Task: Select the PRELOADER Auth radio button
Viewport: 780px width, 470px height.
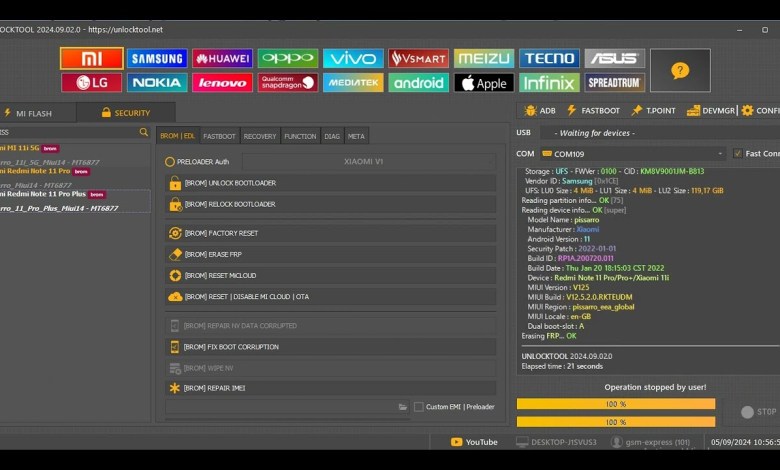Action: (170, 162)
